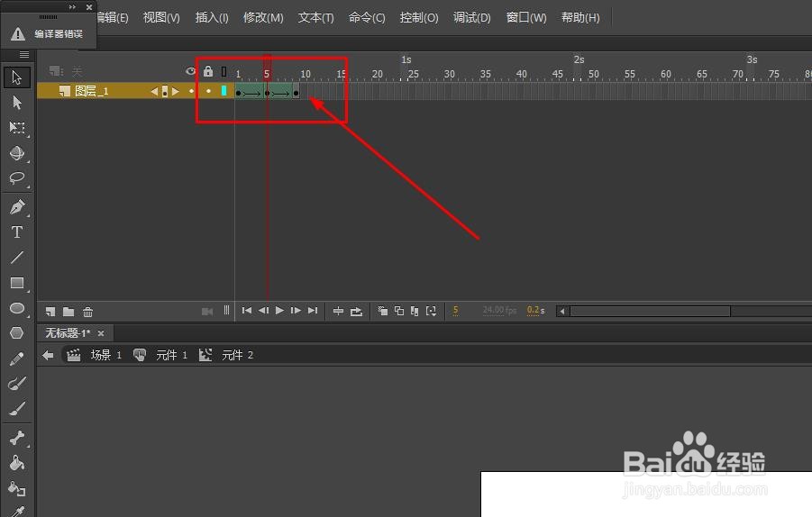This screenshot has width=812, height=517.
Task: Toggle lock dot for 图层_1
Action: (x=209, y=91)
